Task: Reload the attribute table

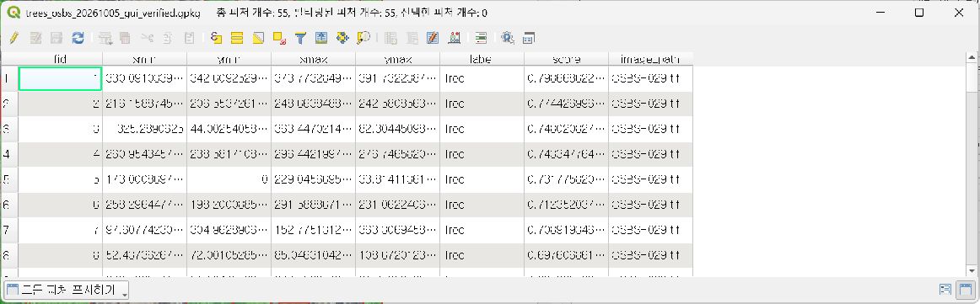Action: tap(78, 38)
